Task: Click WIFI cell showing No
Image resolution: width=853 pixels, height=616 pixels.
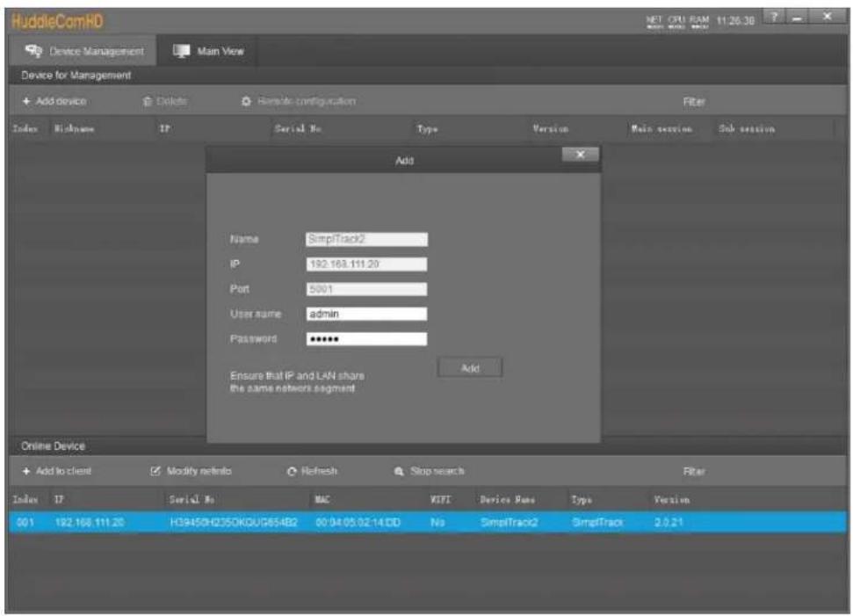Action: click(x=437, y=522)
